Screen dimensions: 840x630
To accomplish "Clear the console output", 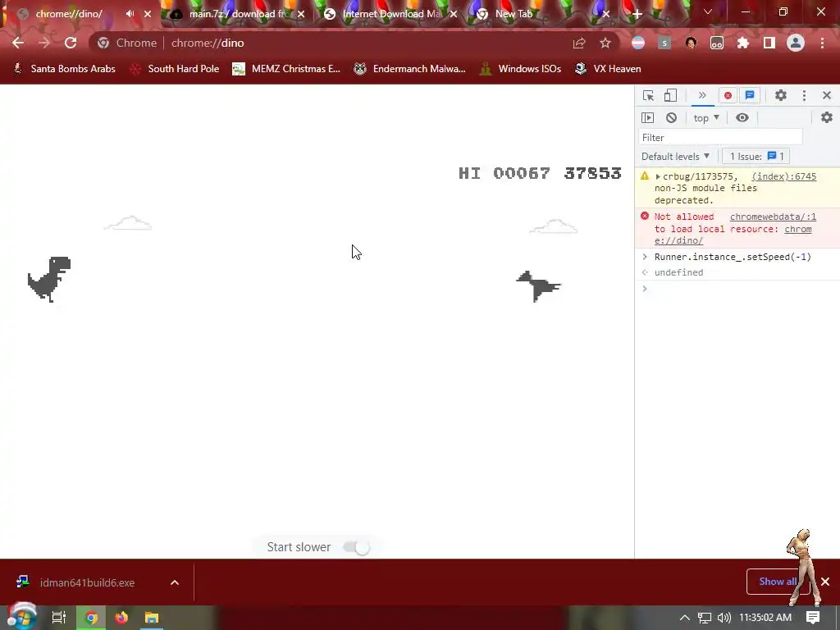I will [x=671, y=118].
